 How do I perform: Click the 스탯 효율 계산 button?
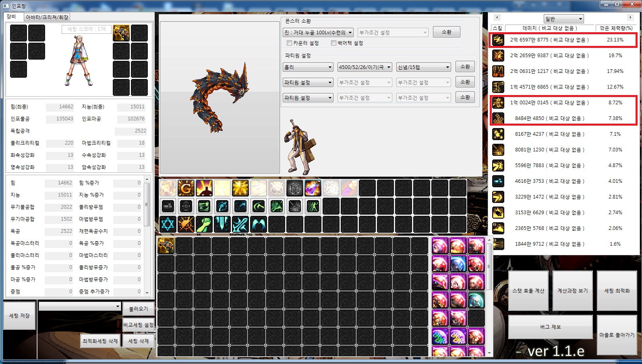(x=528, y=291)
